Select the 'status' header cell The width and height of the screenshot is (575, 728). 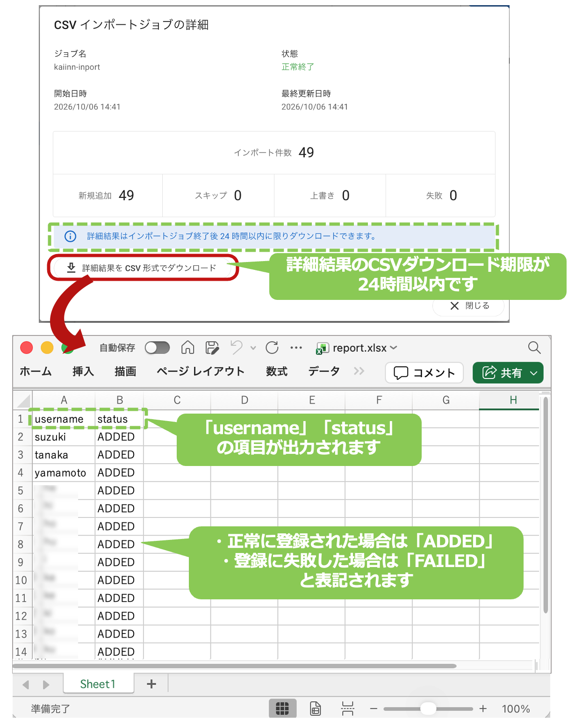(120, 419)
